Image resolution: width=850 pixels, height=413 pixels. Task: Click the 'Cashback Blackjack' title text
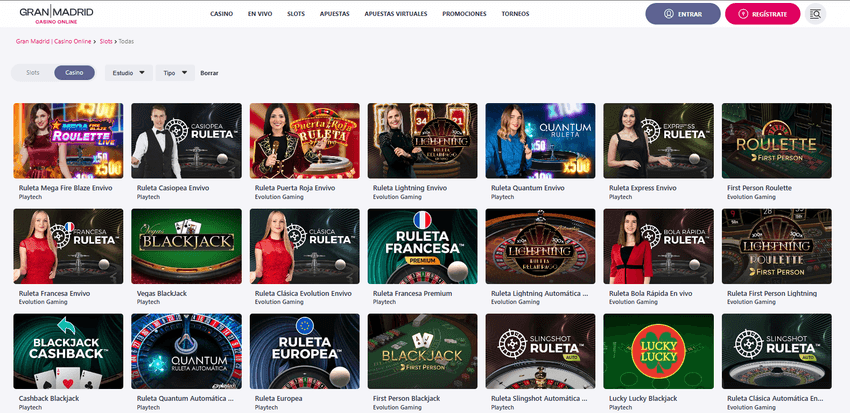point(49,398)
